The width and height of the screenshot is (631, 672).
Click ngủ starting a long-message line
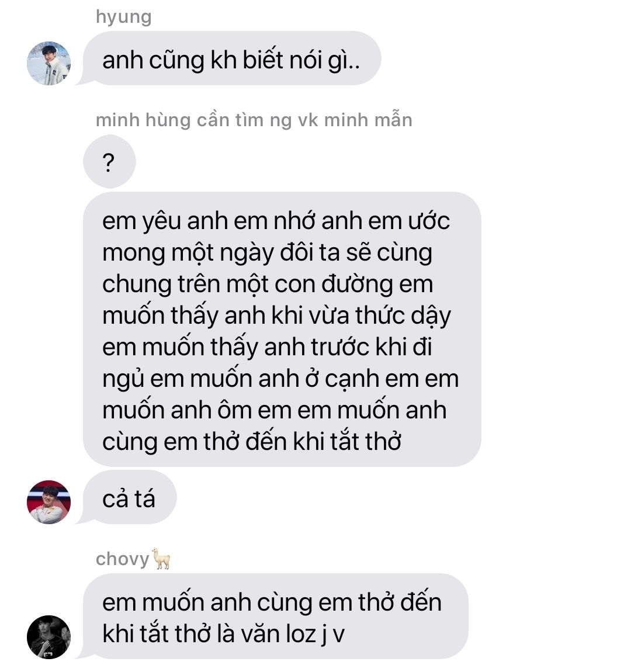pos(123,380)
